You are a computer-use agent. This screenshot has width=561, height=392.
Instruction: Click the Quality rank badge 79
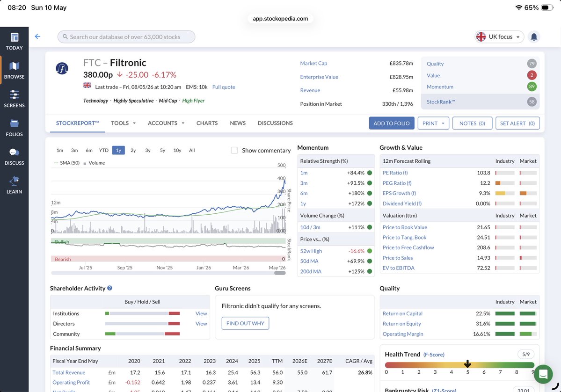coord(532,64)
